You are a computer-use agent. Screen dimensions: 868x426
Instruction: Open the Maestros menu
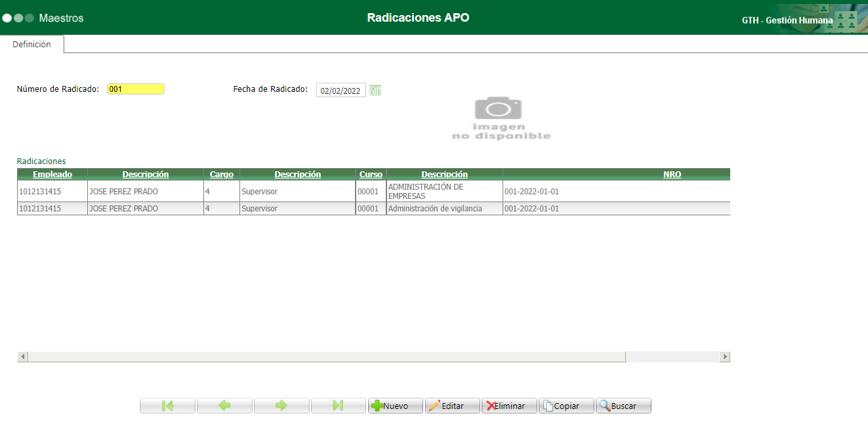click(61, 18)
